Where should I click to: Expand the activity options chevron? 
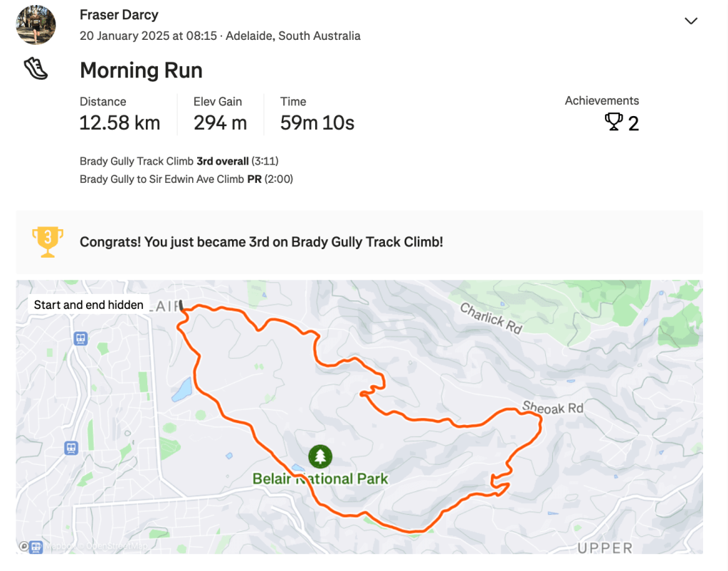(x=690, y=21)
